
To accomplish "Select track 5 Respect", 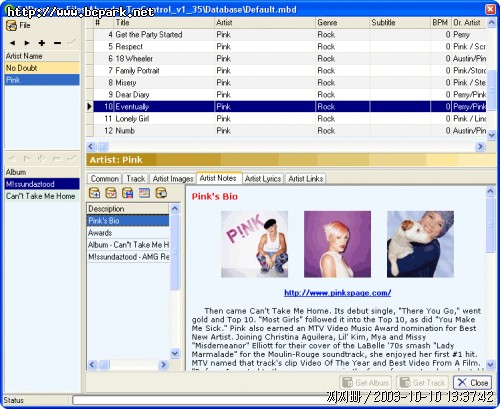I will click(x=290, y=47).
